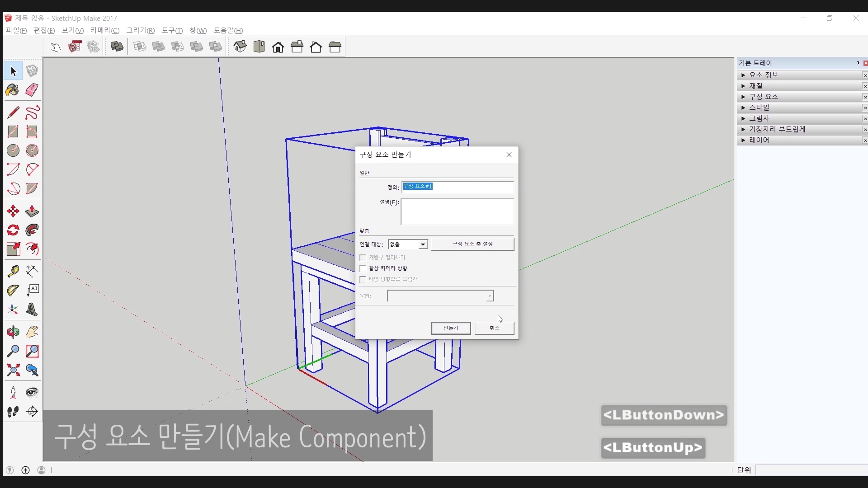868x488 pixels.
Task: Enable 항상 카메라 방향 checkbox
Action: pos(363,268)
